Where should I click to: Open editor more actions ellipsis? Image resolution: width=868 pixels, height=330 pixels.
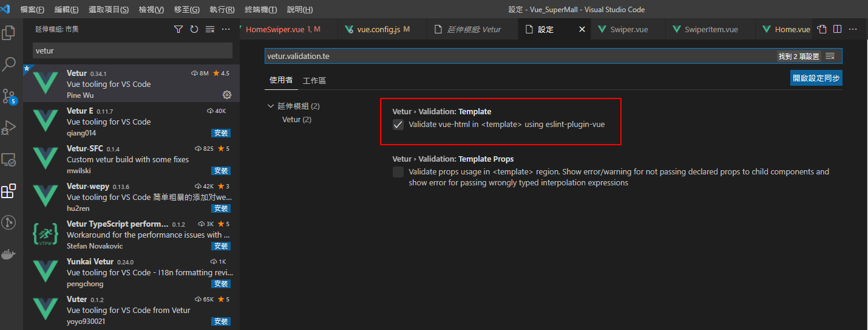tap(853, 29)
